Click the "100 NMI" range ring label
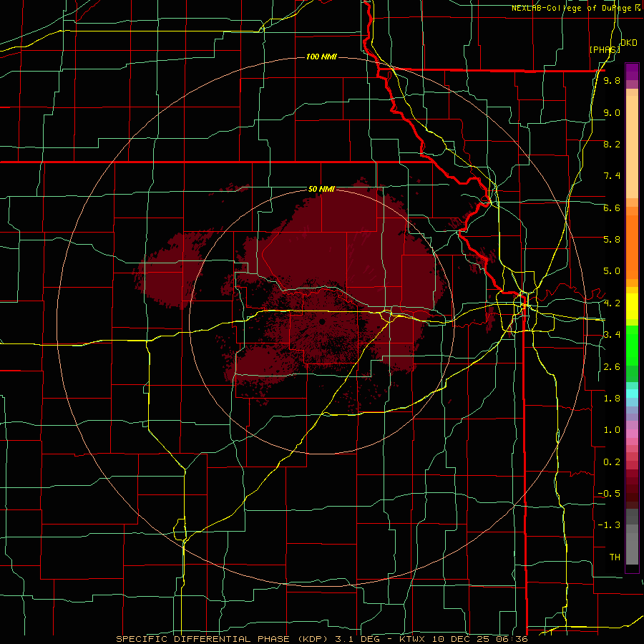The image size is (644, 644). tap(321, 57)
